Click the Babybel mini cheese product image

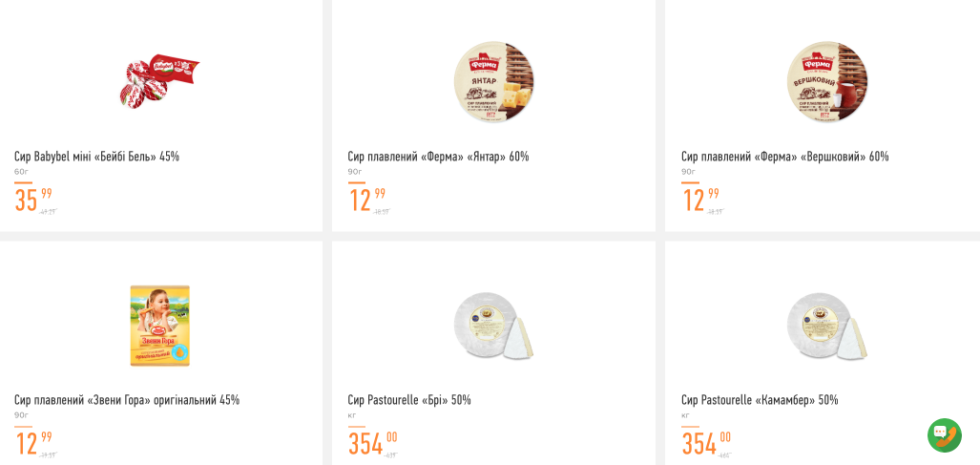(159, 81)
